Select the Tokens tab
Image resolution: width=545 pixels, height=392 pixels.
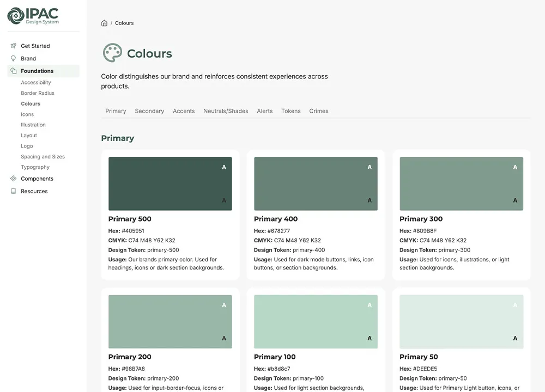(291, 111)
